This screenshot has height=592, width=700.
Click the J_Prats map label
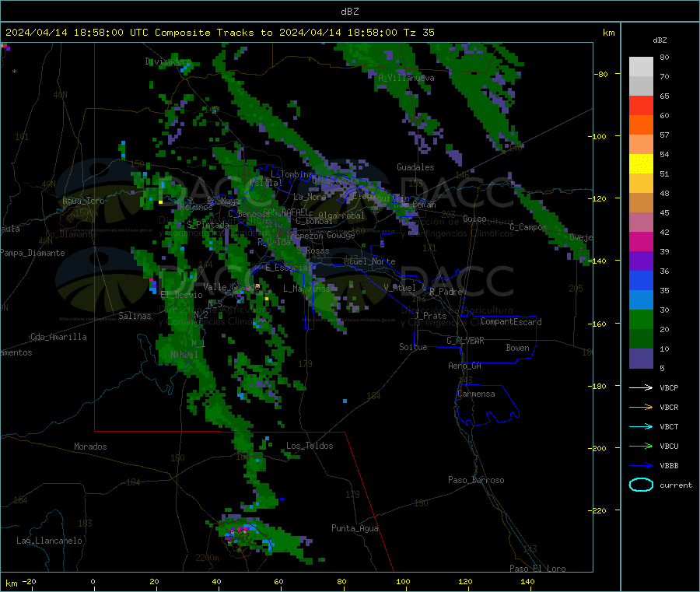pos(431,316)
